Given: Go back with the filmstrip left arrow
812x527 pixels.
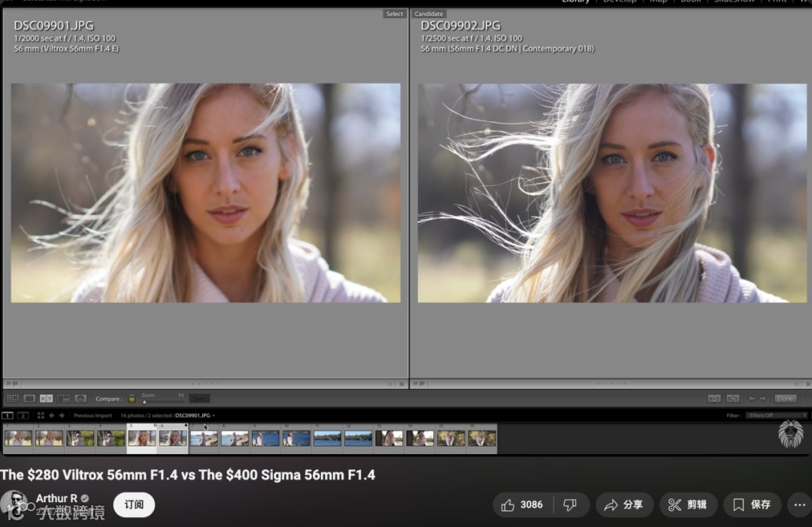Looking at the screenshot, I should click(x=52, y=415).
